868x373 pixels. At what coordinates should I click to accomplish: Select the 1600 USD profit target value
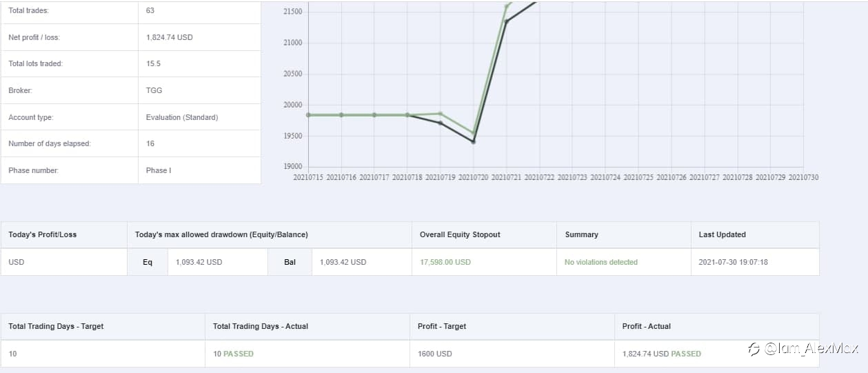pos(435,354)
